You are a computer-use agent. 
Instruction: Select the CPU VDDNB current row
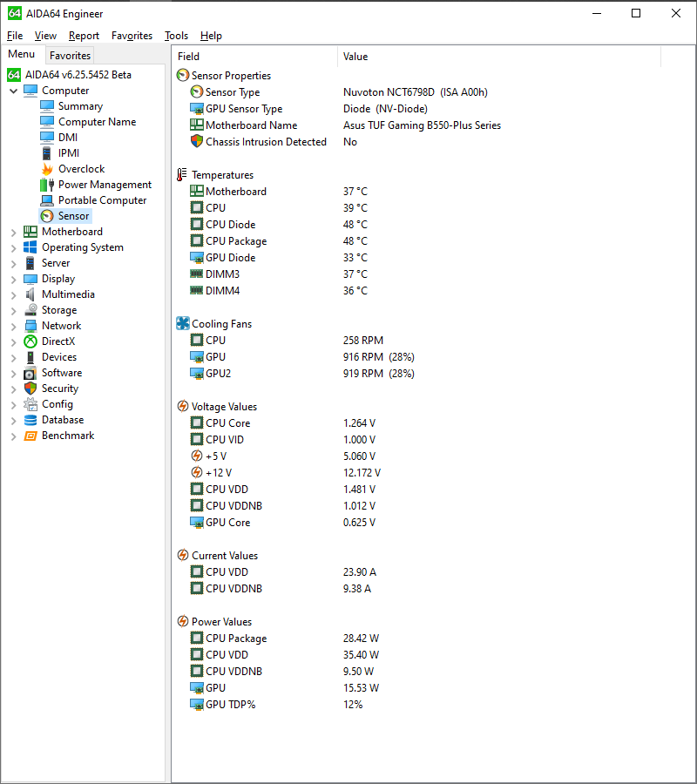pyautogui.click(x=434, y=589)
